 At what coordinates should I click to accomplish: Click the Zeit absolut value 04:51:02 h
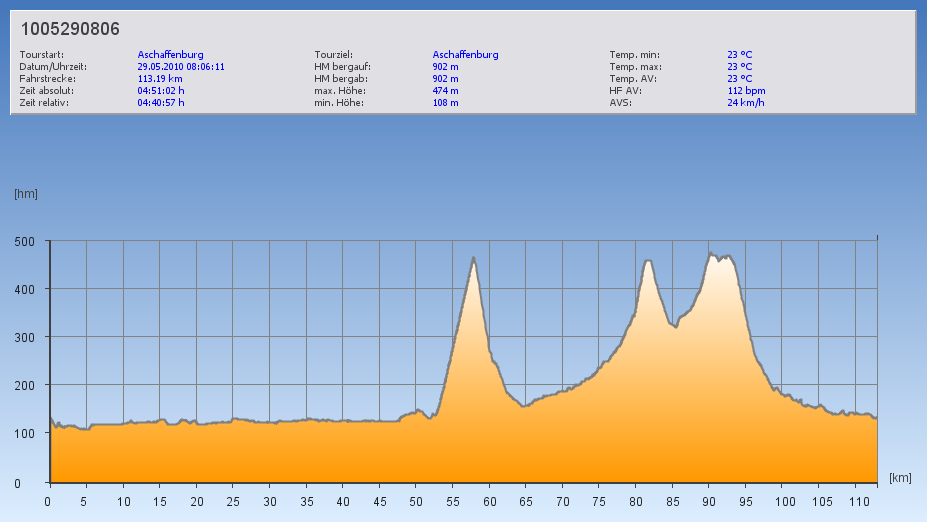click(x=161, y=91)
